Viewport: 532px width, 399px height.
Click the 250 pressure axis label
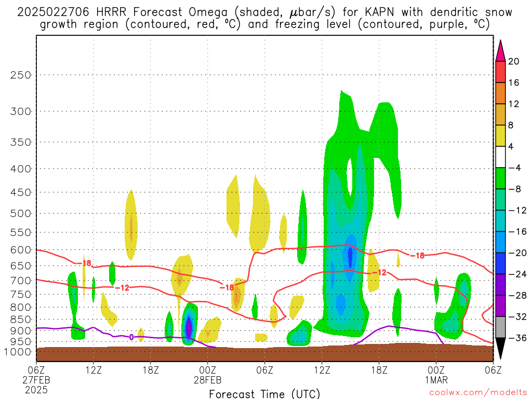coord(21,75)
